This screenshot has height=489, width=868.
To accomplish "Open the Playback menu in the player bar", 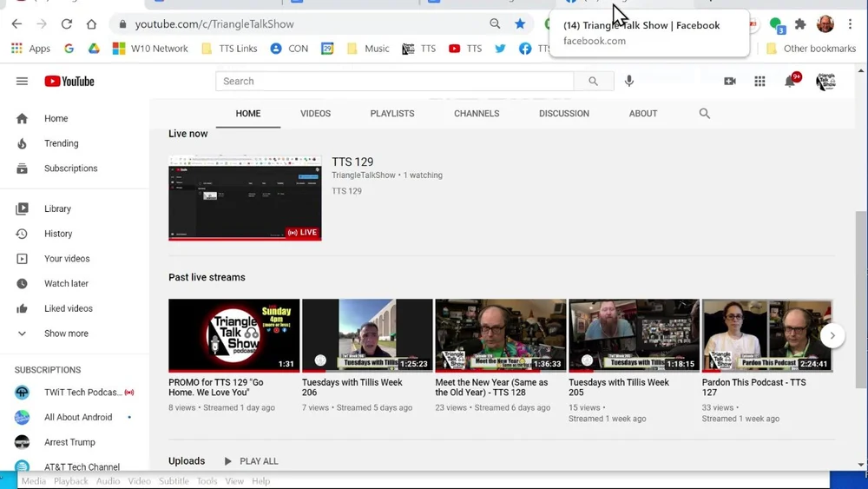I will (x=71, y=480).
